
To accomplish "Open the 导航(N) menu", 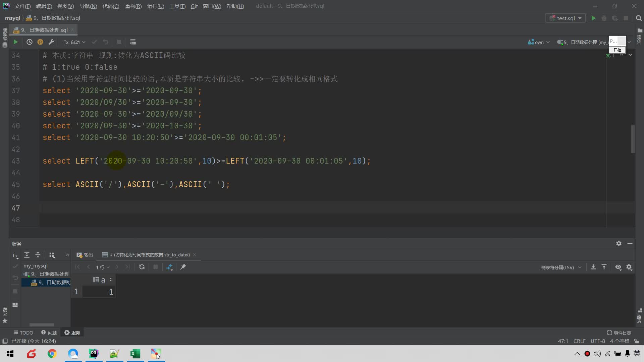I will (x=88, y=6).
